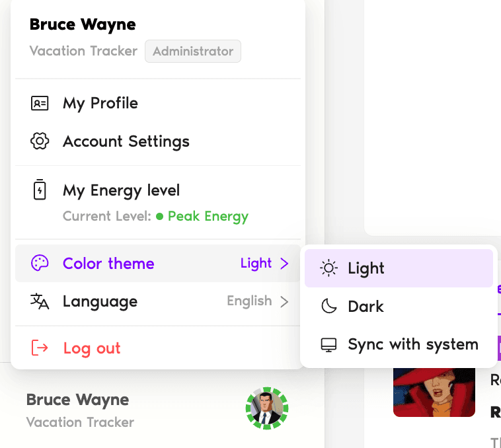Screen dimensions: 501x448
Task: Click the Administrator role badge
Action: (193, 51)
